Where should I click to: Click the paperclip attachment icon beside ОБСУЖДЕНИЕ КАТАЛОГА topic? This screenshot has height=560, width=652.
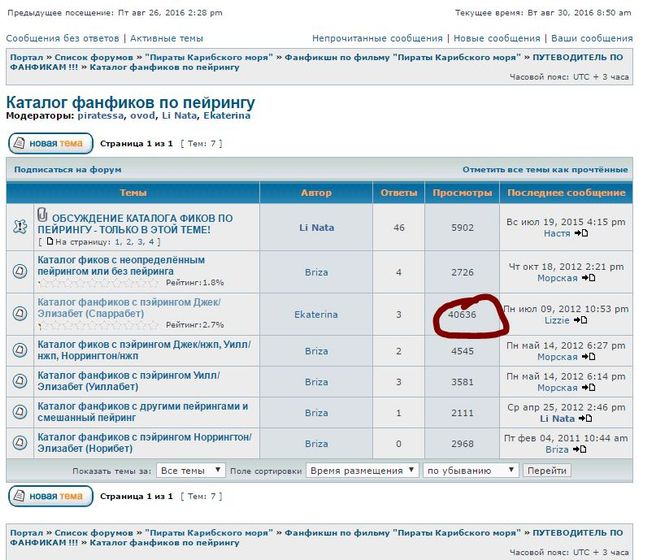coord(43,215)
